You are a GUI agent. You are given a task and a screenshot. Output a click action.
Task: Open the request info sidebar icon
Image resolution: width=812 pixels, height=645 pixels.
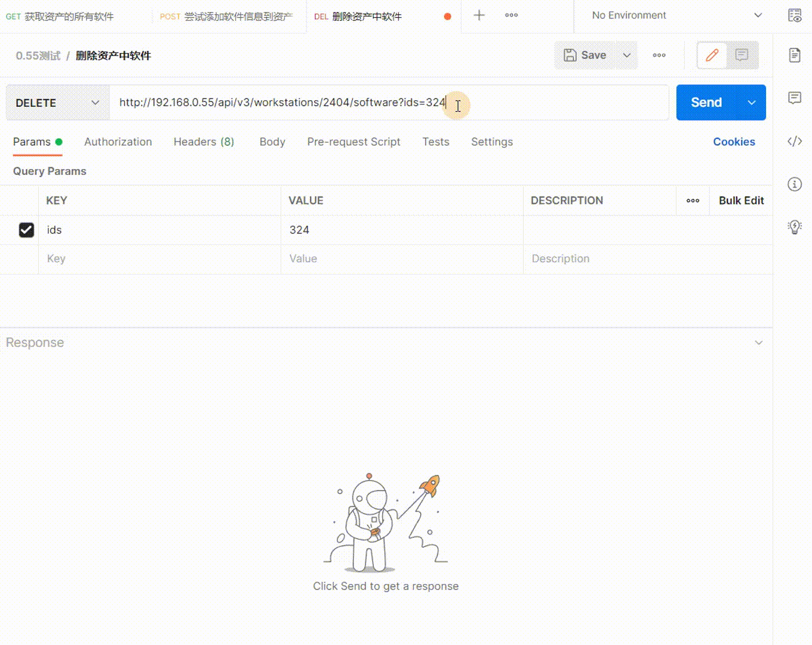795,184
